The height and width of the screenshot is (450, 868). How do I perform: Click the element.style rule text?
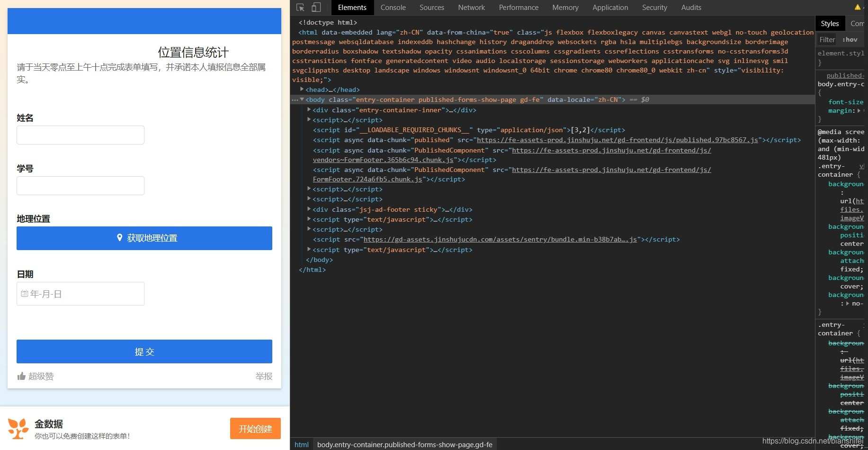[x=841, y=53]
